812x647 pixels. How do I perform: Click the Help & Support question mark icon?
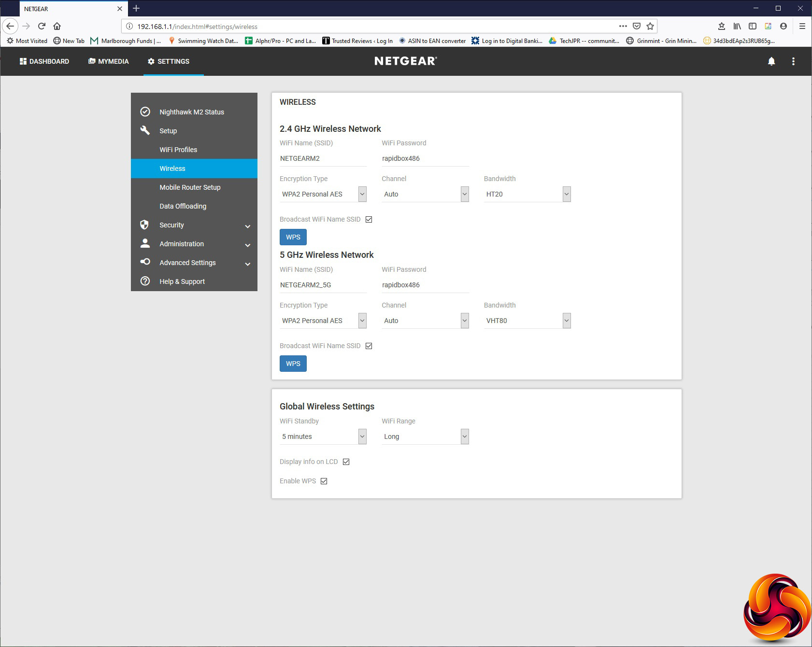(x=145, y=281)
